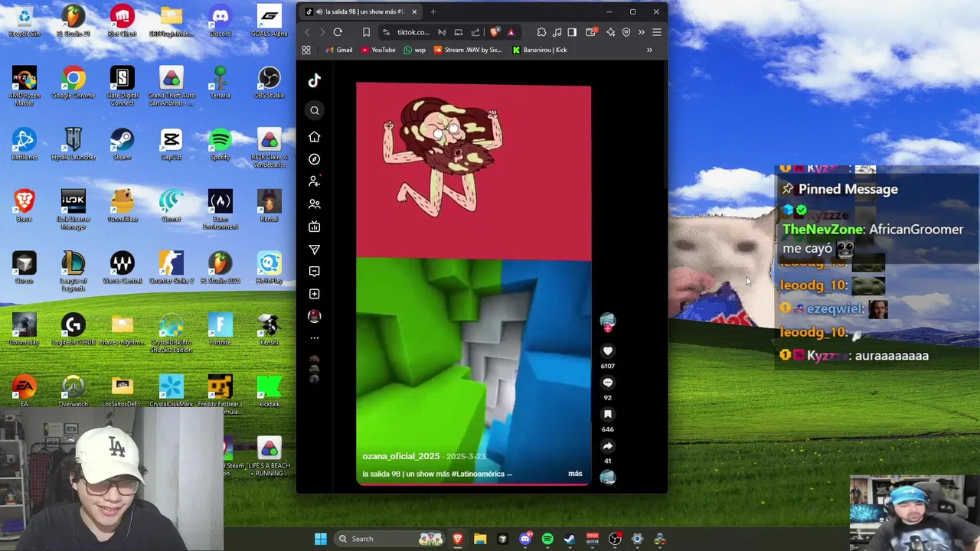Open OBS Studio from the taskbar
The image size is (980, 551).
pos(615,539)
